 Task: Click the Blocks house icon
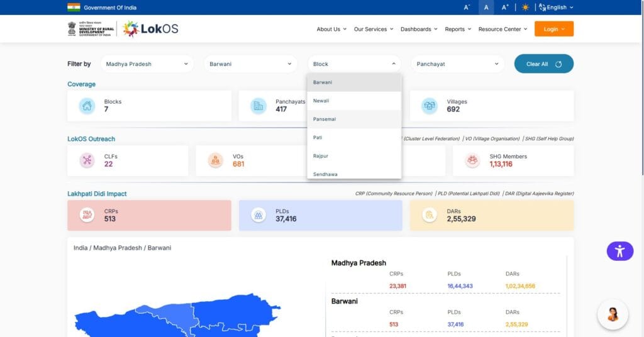click(87, 106)
